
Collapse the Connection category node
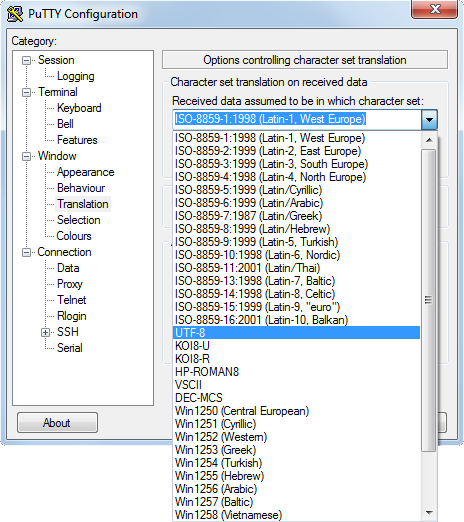[x=26, y=252]
